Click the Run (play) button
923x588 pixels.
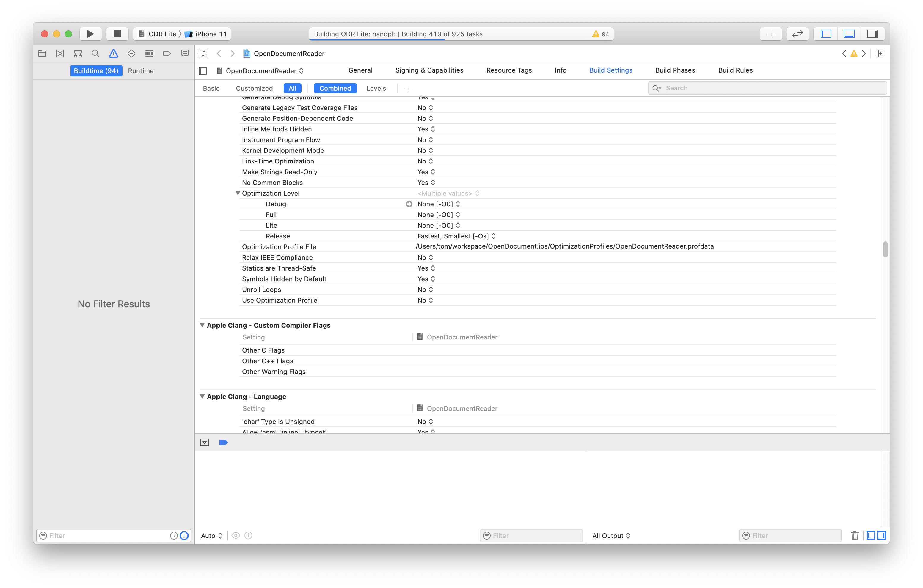click(90, 34)
